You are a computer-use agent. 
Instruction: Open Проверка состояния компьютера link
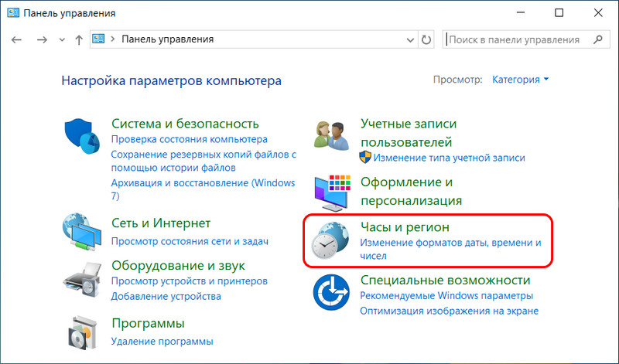(x=189, y=139)
